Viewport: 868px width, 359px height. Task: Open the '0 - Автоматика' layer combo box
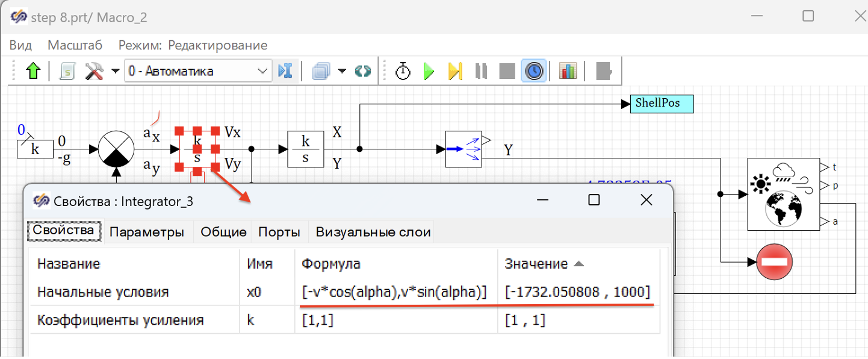198,71
